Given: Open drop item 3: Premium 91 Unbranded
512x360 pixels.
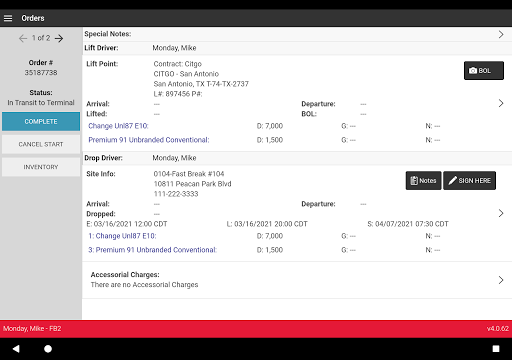Looking at the screenshot, I should coord(152,250).
